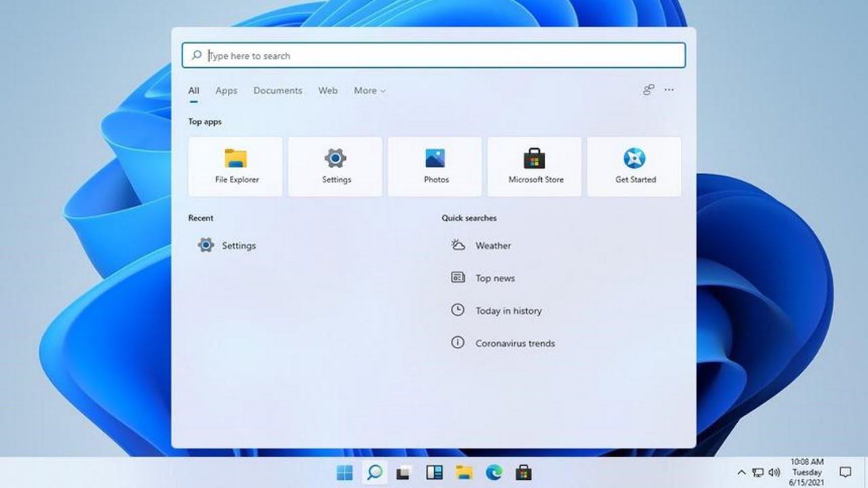The height and width of the screenshot is (488, 868).
Task: Open the notification center icon
Action: pos(845,472)
